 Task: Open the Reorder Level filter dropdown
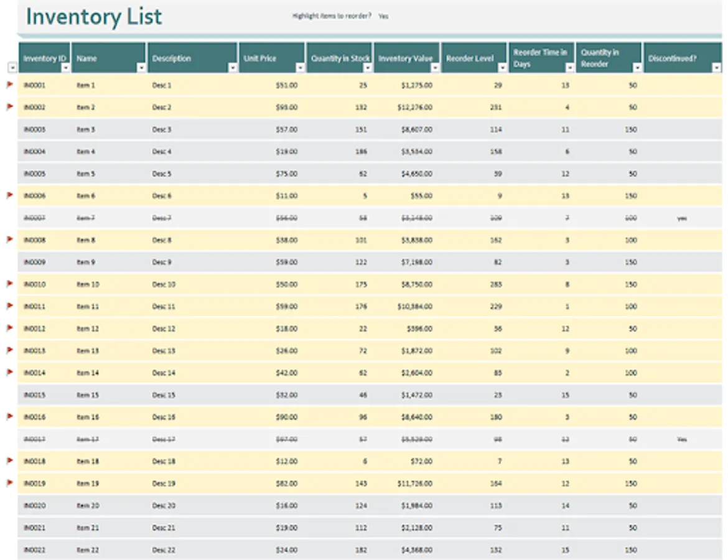502,68
